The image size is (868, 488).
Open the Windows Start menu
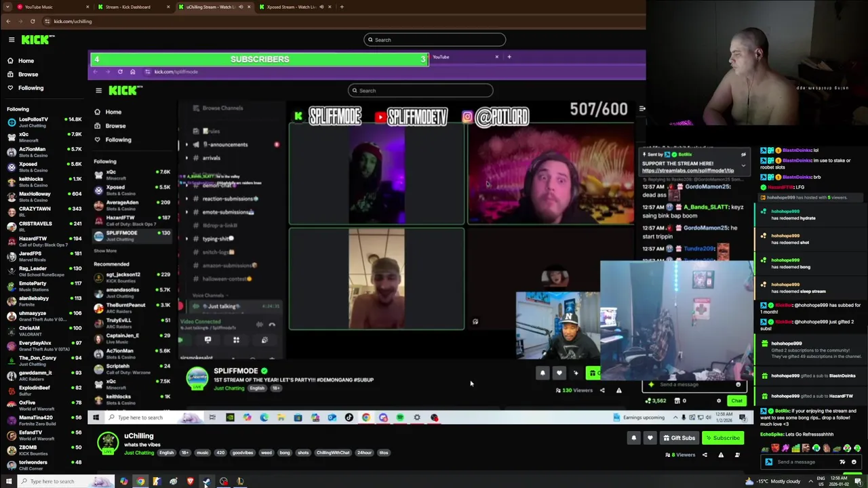tap(9, 481)
